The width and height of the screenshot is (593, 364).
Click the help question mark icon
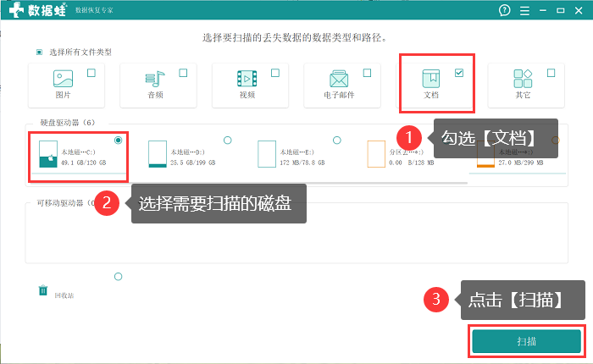505,10
